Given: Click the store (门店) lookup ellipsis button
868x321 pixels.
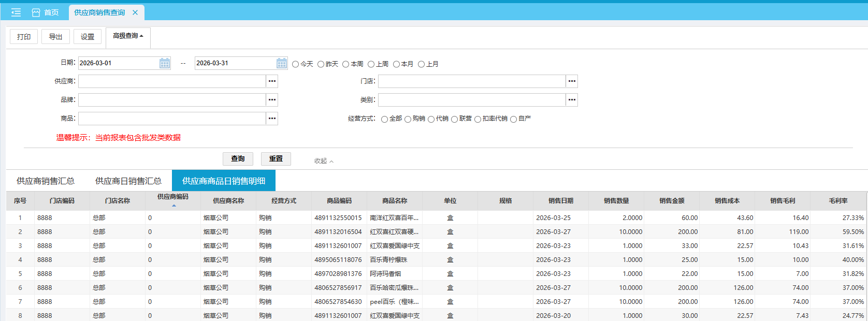Looking at the screenshot, I should (571, 81).
